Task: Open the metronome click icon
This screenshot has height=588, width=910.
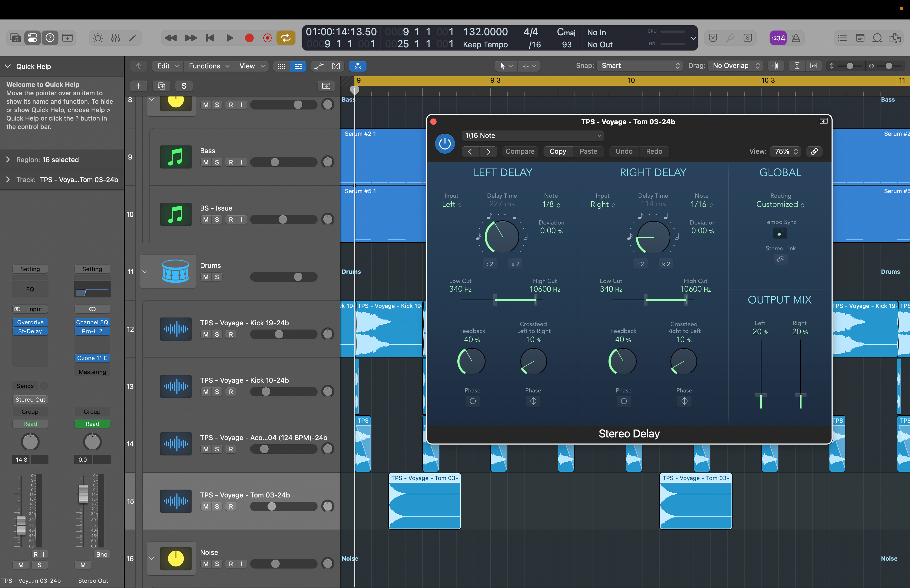Action: coord(796,38)
